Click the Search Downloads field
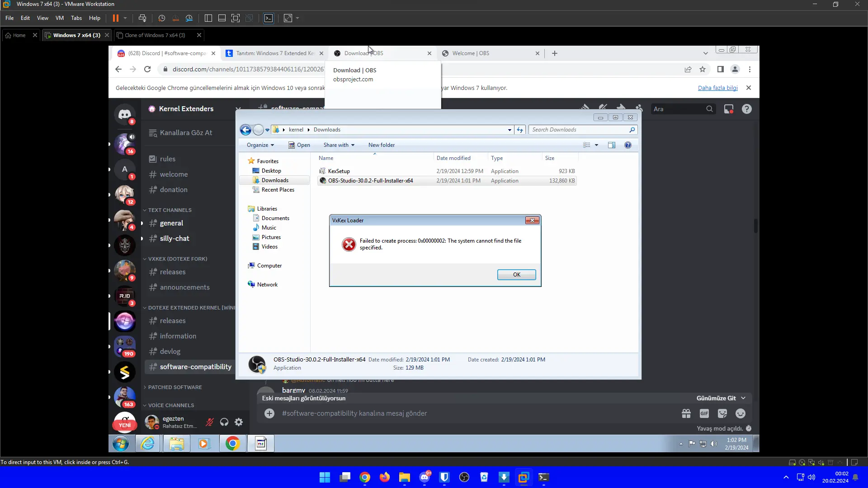The height and width of the screenshot is (488, 868). tap(583, 130)
